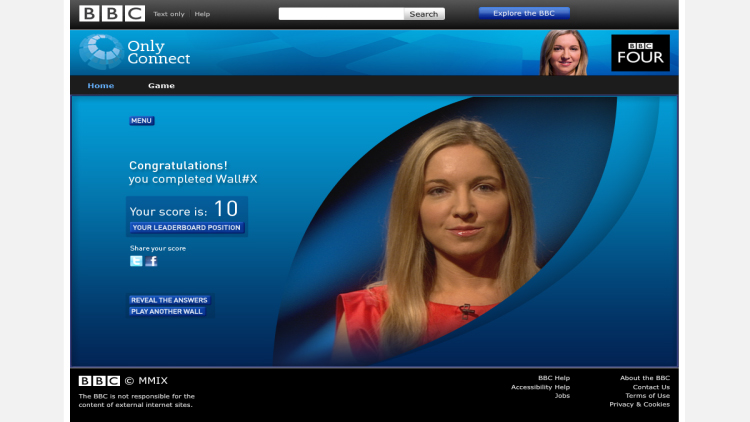This screenshot has width=750, height=422.
Task: Open the game MENU button
Action: pos(142,121)
